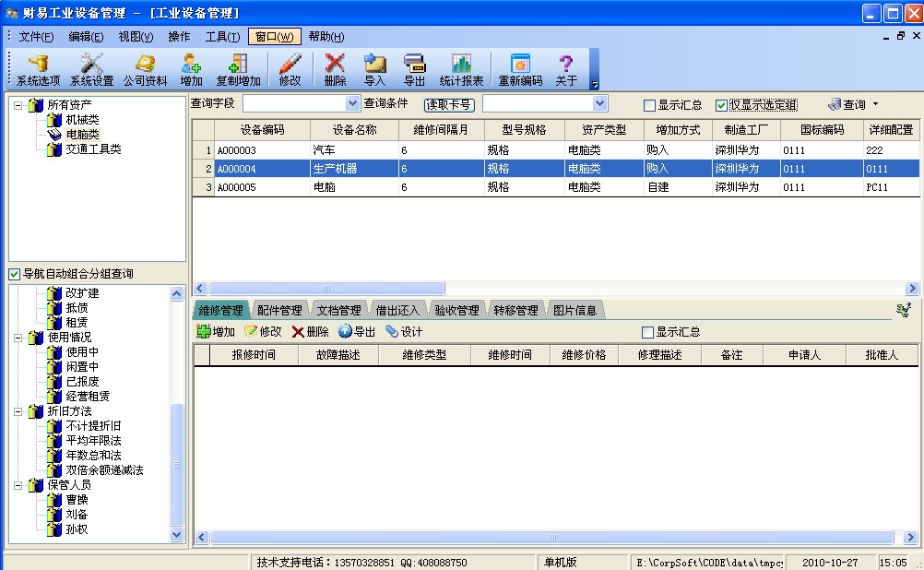Click the 重新编码 re-encode icon
The height and width of the screenshot is (570, 924).
point(520,70)
